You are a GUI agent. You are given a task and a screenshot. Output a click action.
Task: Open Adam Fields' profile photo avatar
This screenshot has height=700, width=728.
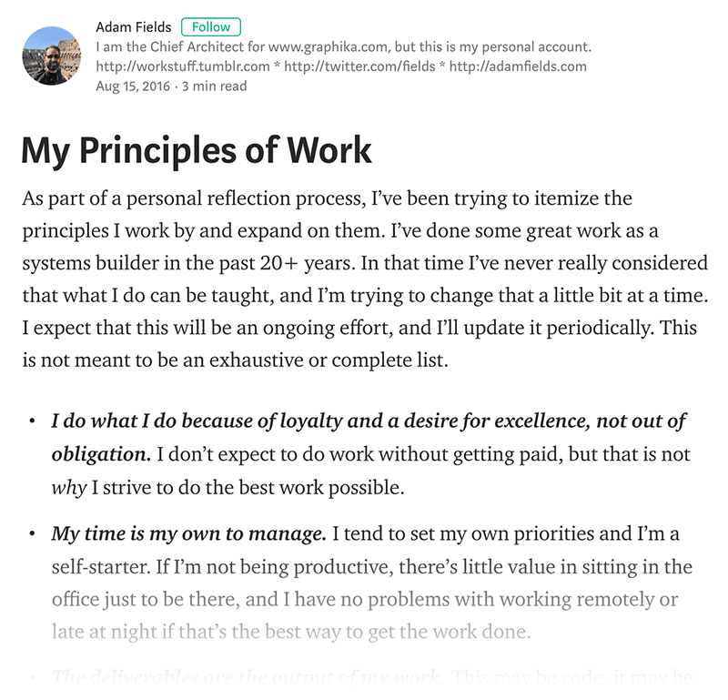tap(52, 56)
